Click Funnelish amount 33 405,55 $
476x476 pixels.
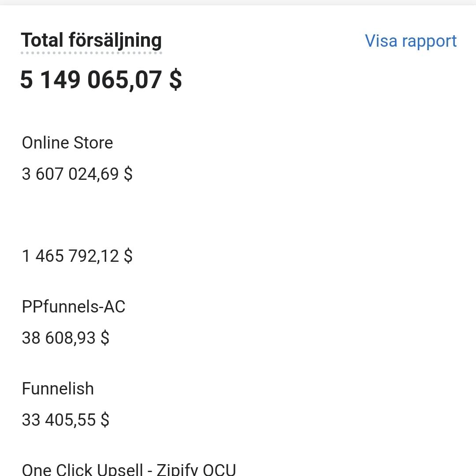65,420
